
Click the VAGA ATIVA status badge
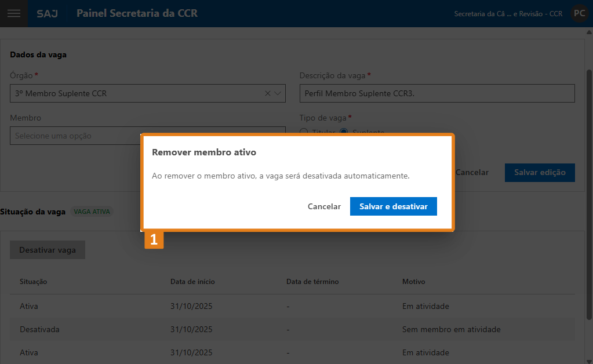pos(92,212)
